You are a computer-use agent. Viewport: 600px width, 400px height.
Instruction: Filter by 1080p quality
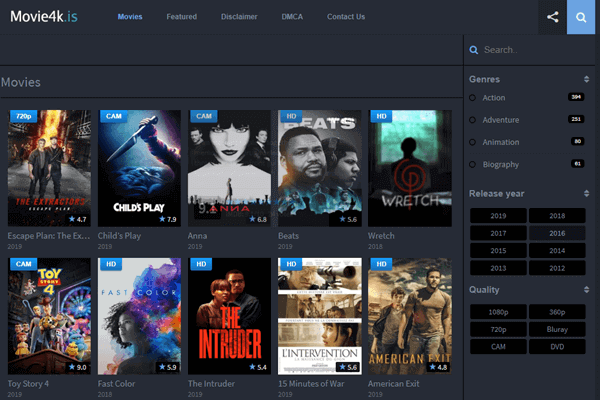coord(498,312)
